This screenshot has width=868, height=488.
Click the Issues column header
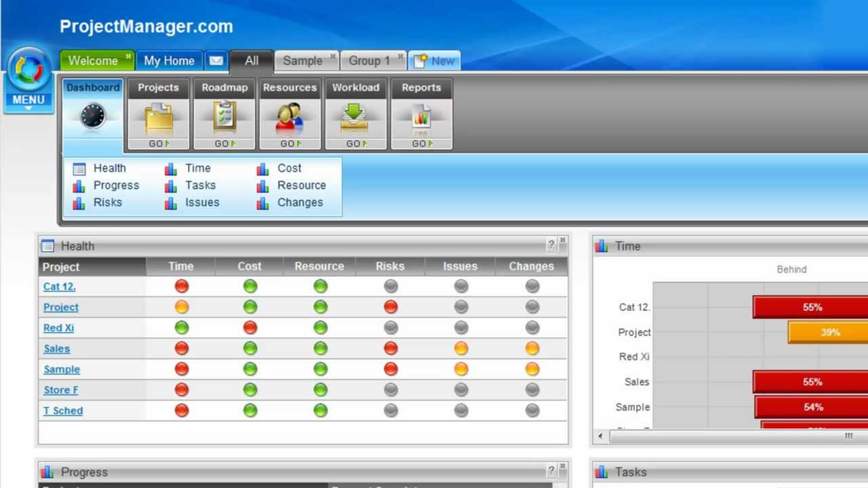coord(460,266)
